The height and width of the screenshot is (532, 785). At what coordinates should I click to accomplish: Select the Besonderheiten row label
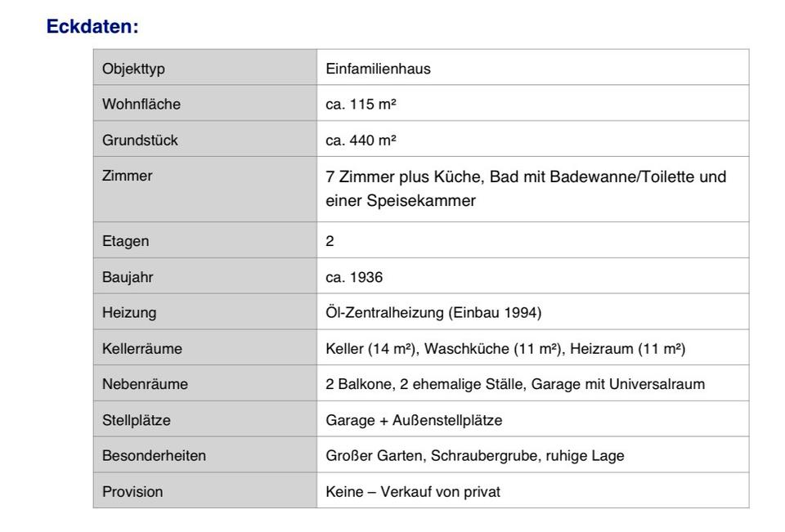[x=154, y=456]
